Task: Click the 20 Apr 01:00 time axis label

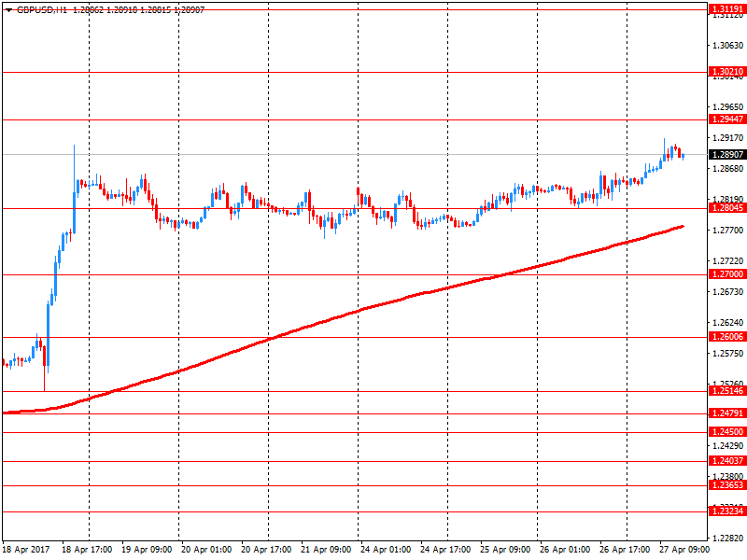Action: 206,550
